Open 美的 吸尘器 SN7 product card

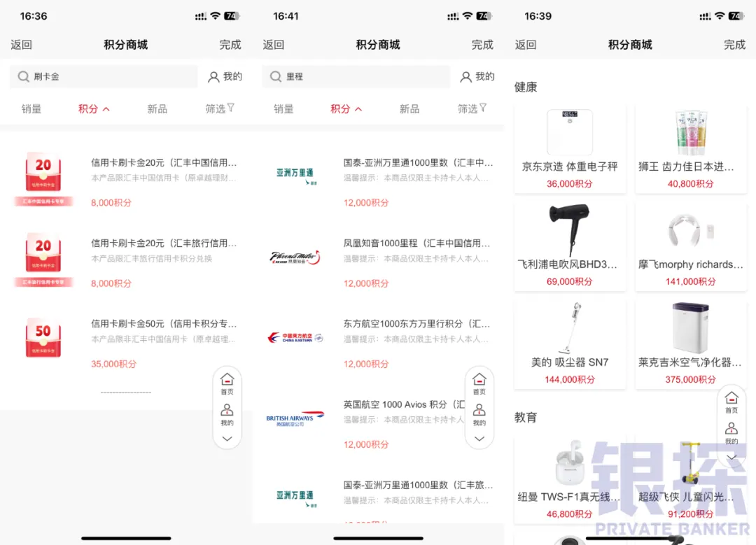(x=570, y=344)
